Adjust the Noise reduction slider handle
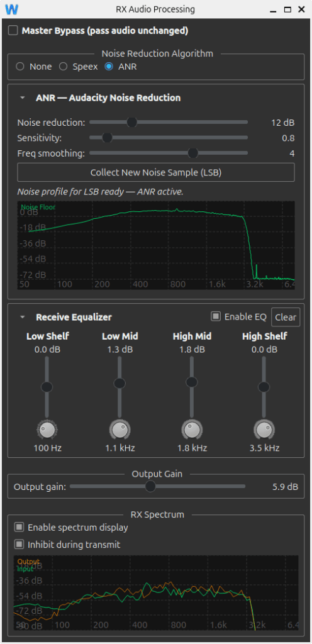The width and height of the screenshot is (312, 644). click(131, 123)
